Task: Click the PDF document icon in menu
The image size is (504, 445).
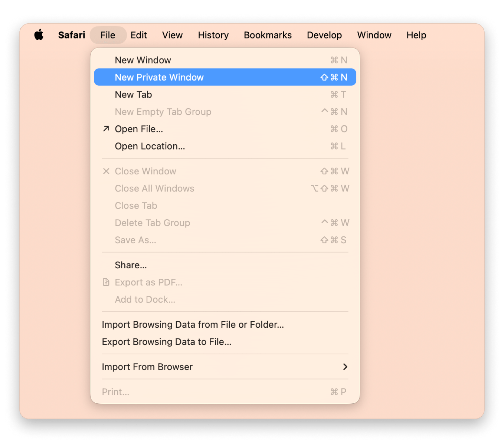Action: click(x=106, y=282)
